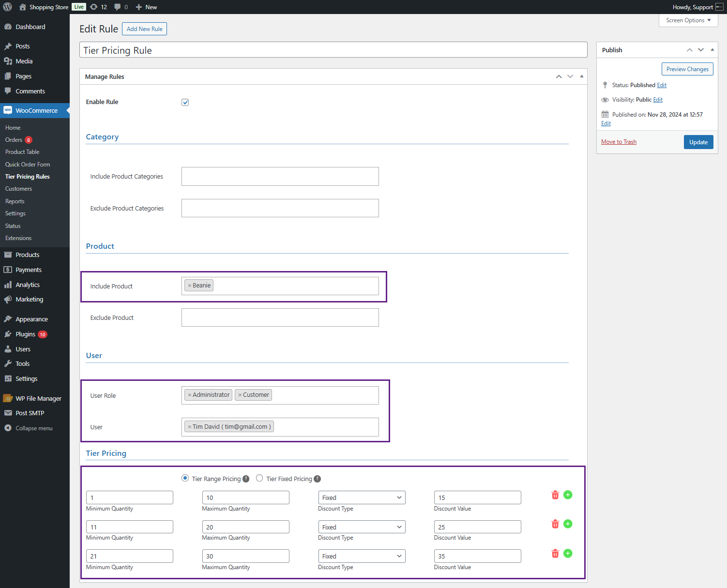This screenshot has height=588, width=727.
Task: Go to Posts in the sidebar
Action: pos(35,46)
